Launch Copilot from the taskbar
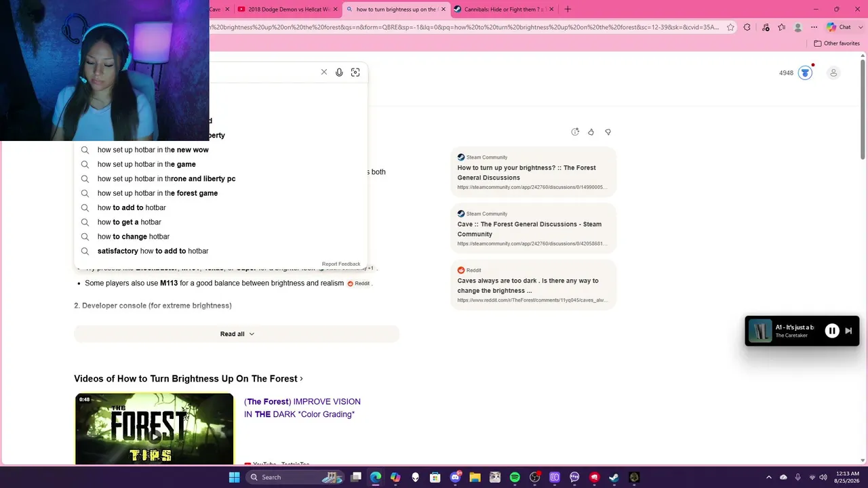The width and height of the screenshot is (868, 488). point(395,477)
